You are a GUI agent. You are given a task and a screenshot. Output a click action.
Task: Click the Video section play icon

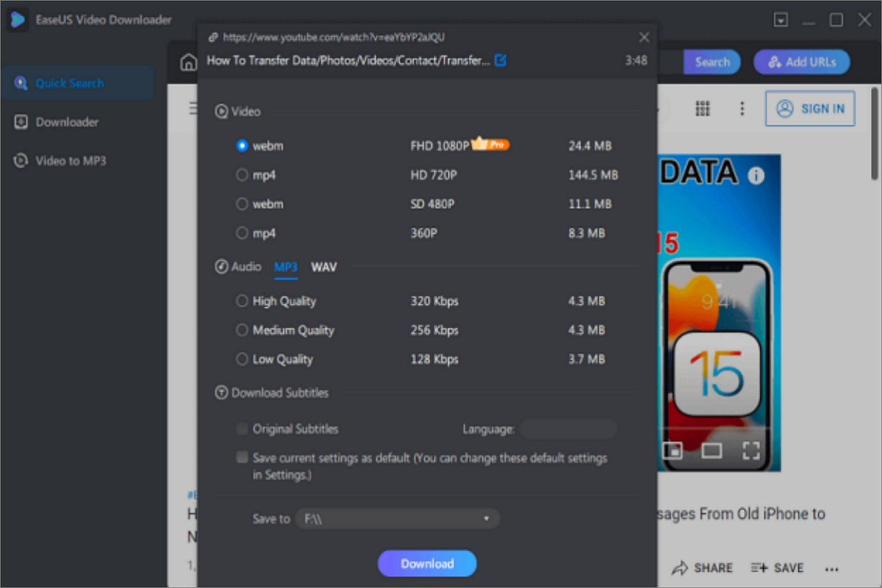[221, 112]
